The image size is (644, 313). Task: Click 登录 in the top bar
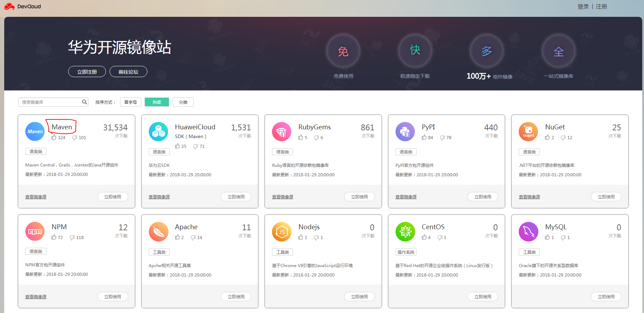coord(583,6)
